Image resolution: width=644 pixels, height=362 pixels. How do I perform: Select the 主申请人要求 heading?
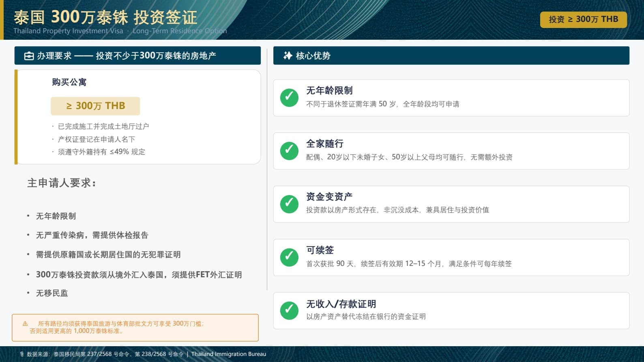point(62,183)
